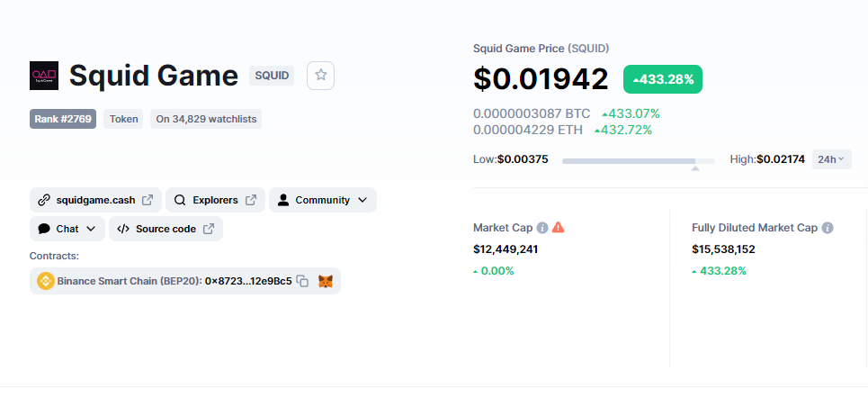The height and width of the screenshot is (398, 868).
Task: Click the 0.00% market cap change
Action: pos(494,271)
